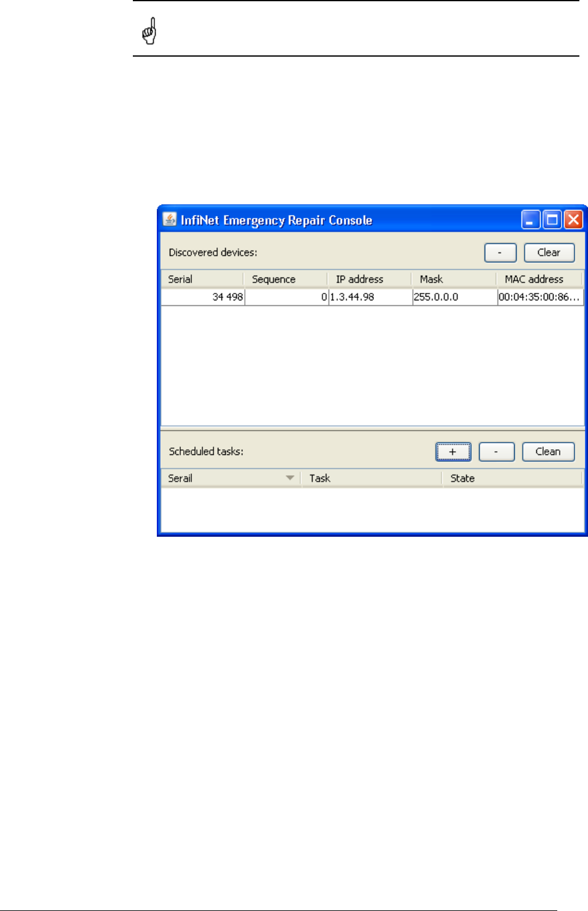Viewport: 588px width, 911px height.
Task: Click the IP address column header
Action: [x=370, y=279]
